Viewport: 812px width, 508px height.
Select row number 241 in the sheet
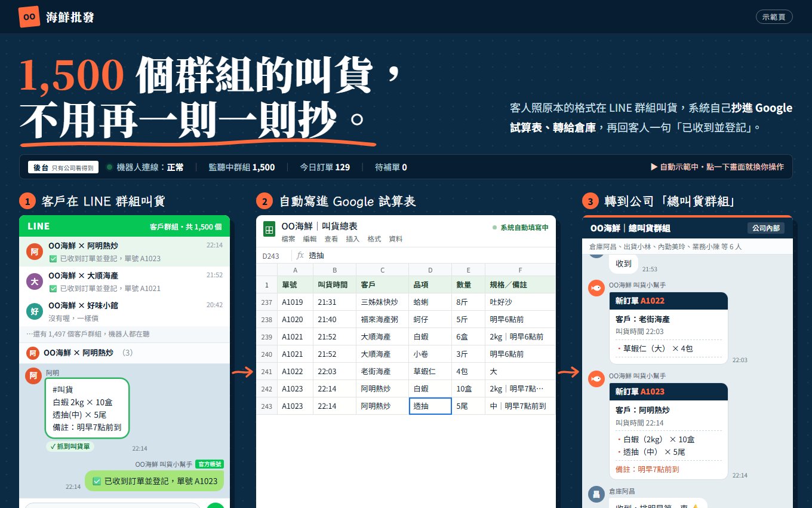[x=267, y=371]
